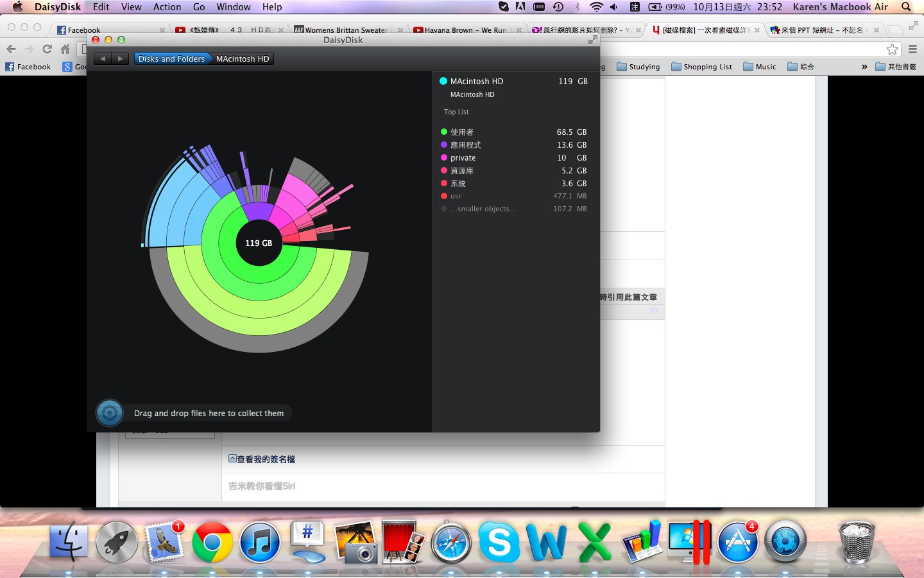Click the DaisyDisk collector target icon

point(110,413)
